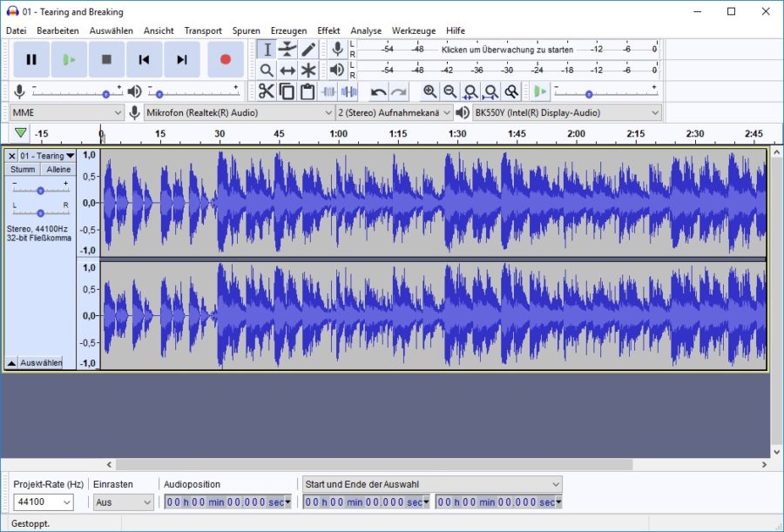Activate the Multi-Werkzeug (asterisk icon)

[x=308, y=70]
